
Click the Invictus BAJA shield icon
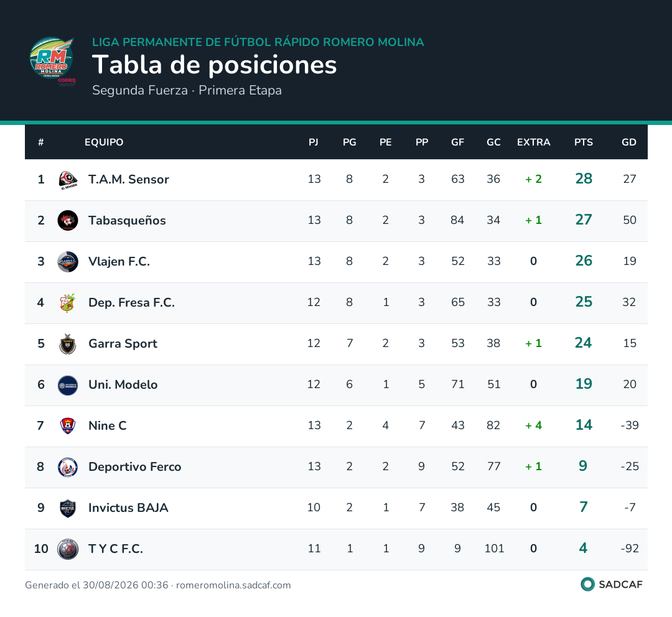pyautogui.click(x=68, y=508)
